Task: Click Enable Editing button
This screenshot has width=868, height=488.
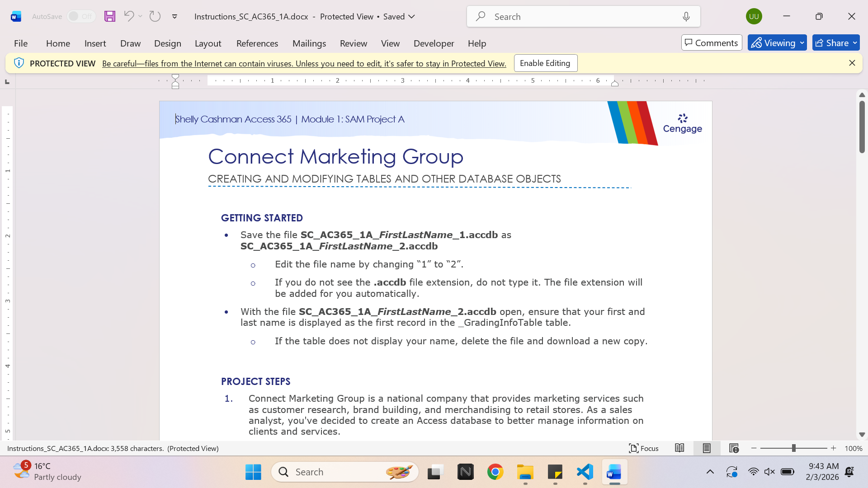Action: click(545, 63)
